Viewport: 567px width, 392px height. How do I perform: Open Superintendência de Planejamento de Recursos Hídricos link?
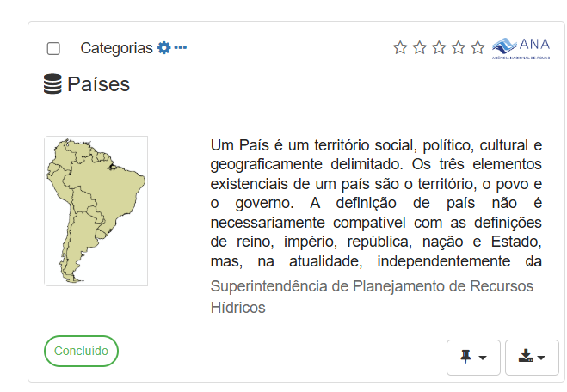(372, 297)
